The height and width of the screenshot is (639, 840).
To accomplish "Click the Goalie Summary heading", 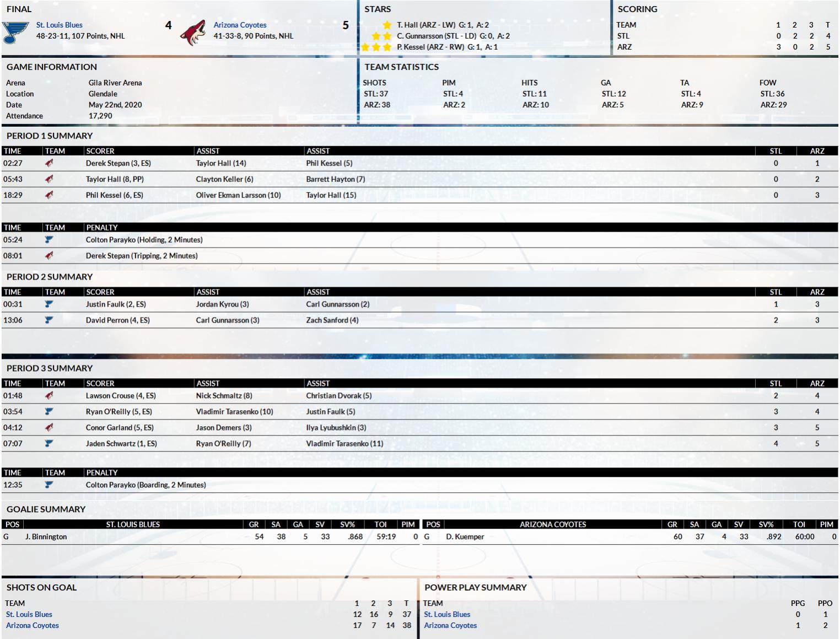I will (x=46, y=509).
